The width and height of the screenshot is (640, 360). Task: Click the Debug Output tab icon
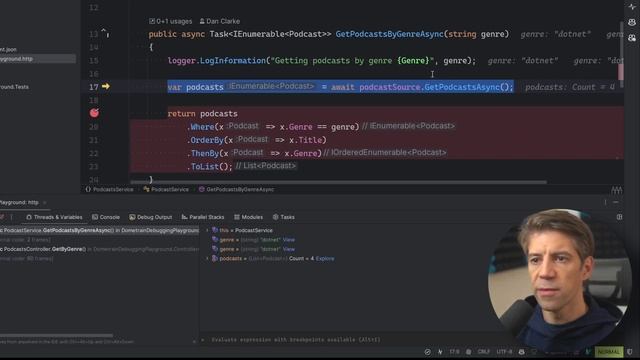[x=132, y=217]
